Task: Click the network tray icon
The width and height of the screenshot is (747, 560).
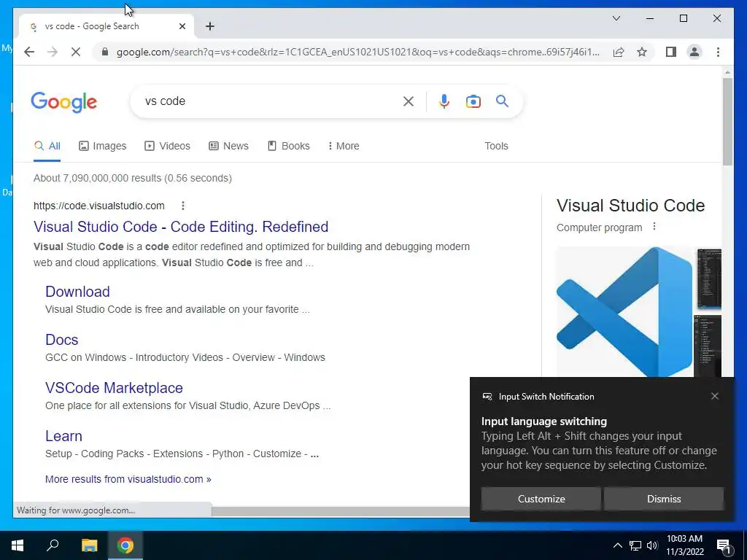Action: point(635,545)
